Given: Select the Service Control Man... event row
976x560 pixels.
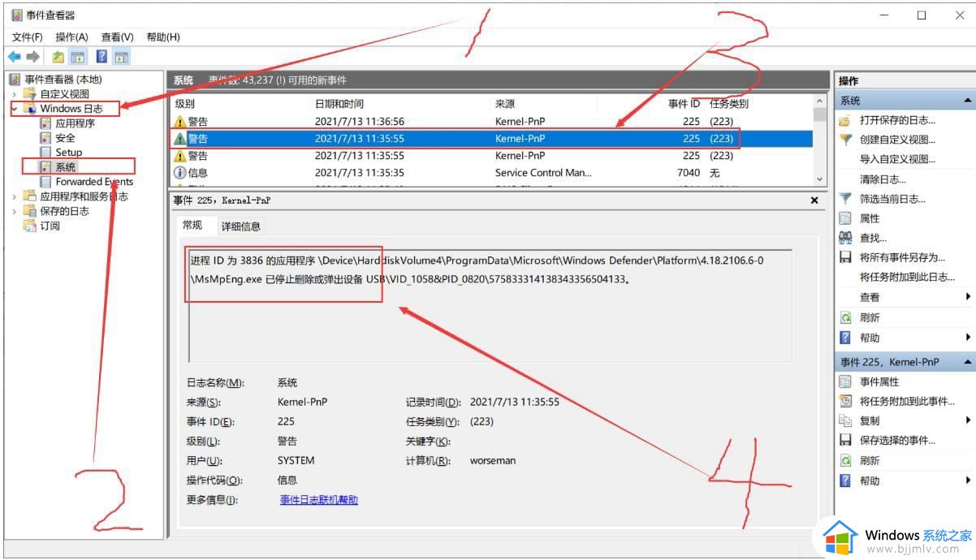Looking at the screenshot, I should [492, 173].
